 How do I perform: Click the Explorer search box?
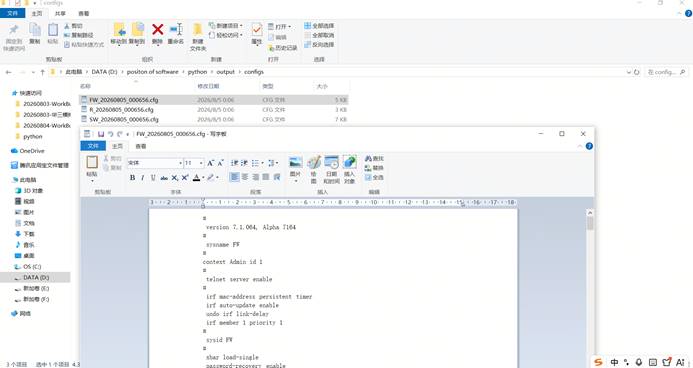pyautogui.click(x=666, y=72)
